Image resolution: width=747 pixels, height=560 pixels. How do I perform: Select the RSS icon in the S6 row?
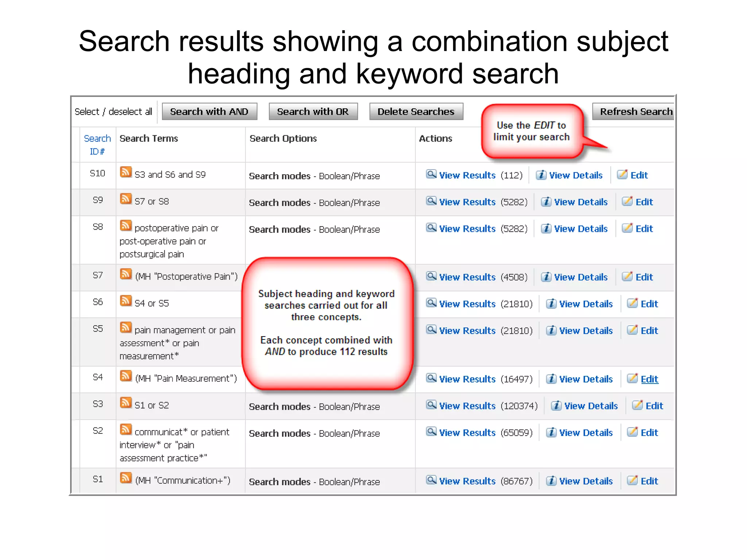125,301
